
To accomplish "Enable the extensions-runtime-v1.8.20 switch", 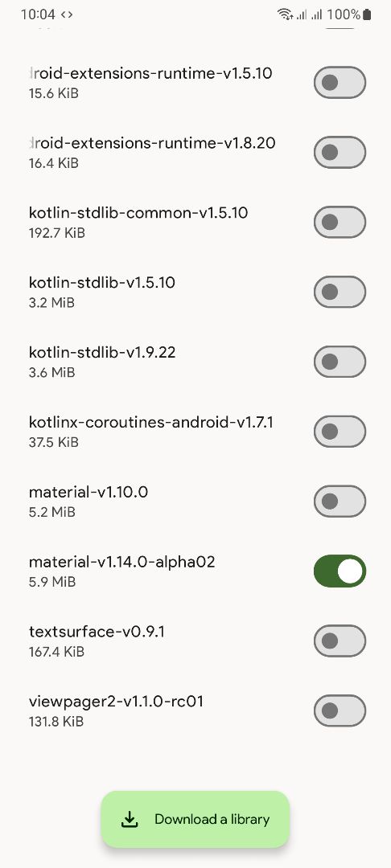I will pyautogui.click(x=340, y=152).
